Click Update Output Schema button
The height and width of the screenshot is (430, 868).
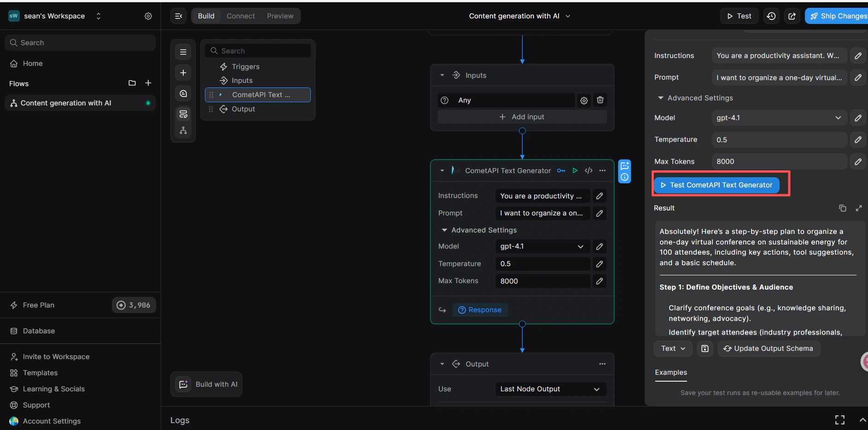click(769, 349)
